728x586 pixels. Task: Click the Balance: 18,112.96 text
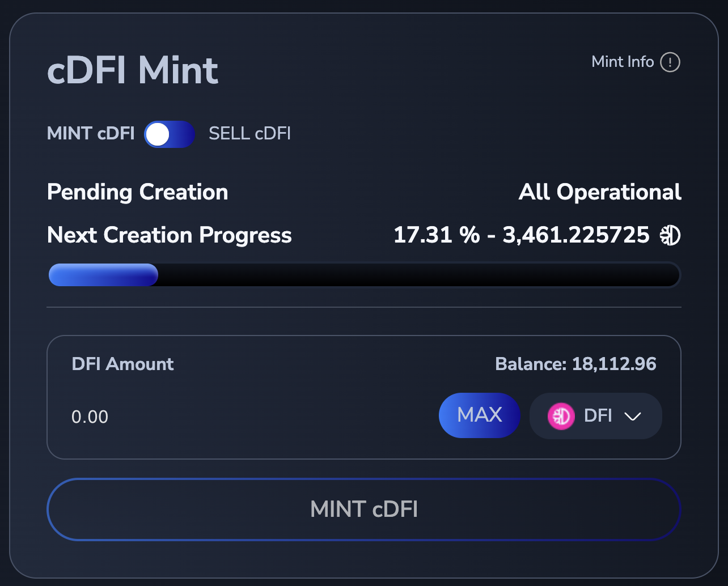pyautogui.click(x=575, y=364)
